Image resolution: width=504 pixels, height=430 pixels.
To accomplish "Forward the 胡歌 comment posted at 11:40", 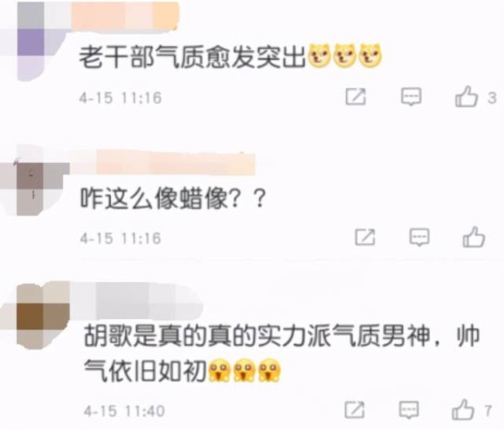I will point(354,410).
